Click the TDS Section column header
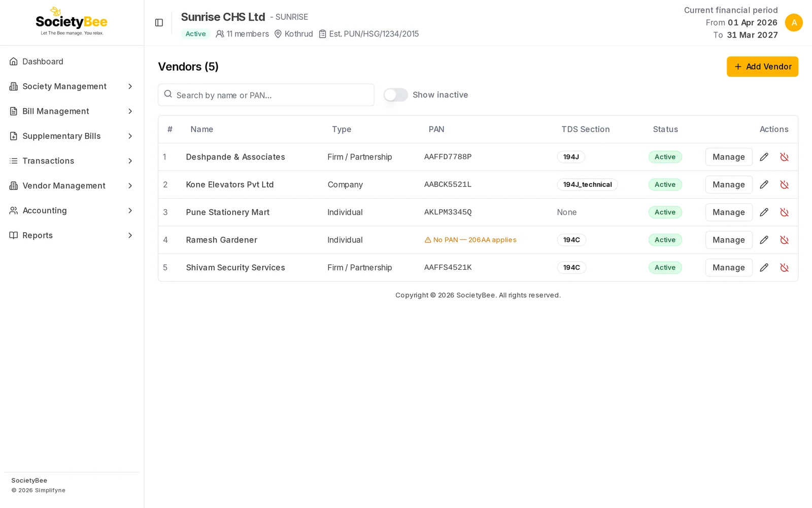The image size is (812, 508). pyautogui.click(x=586, y=130)
